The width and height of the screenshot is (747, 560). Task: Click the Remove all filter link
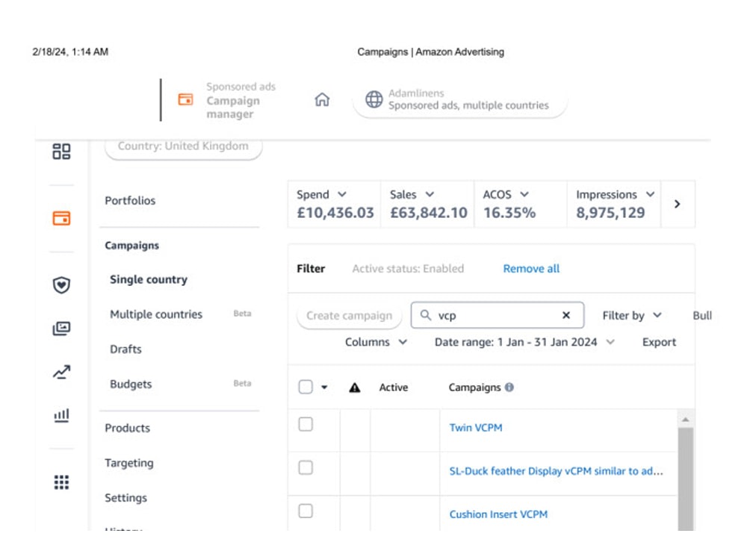[531, 269]
